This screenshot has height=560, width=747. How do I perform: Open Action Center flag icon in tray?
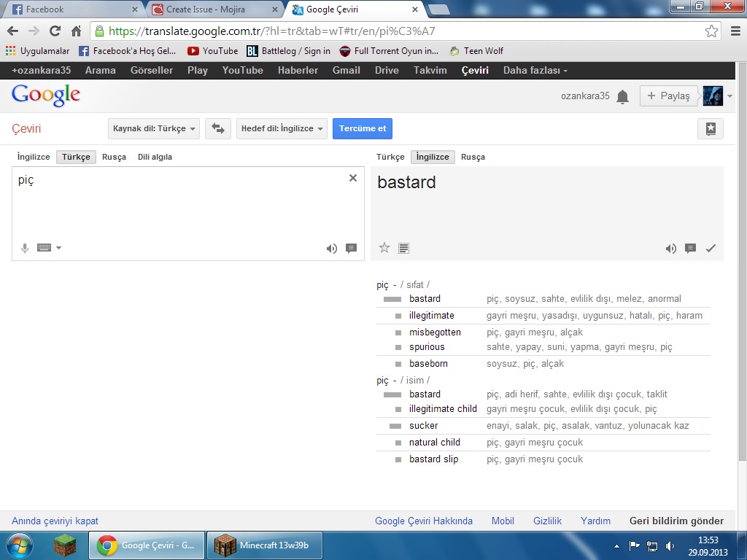point(634,545)
